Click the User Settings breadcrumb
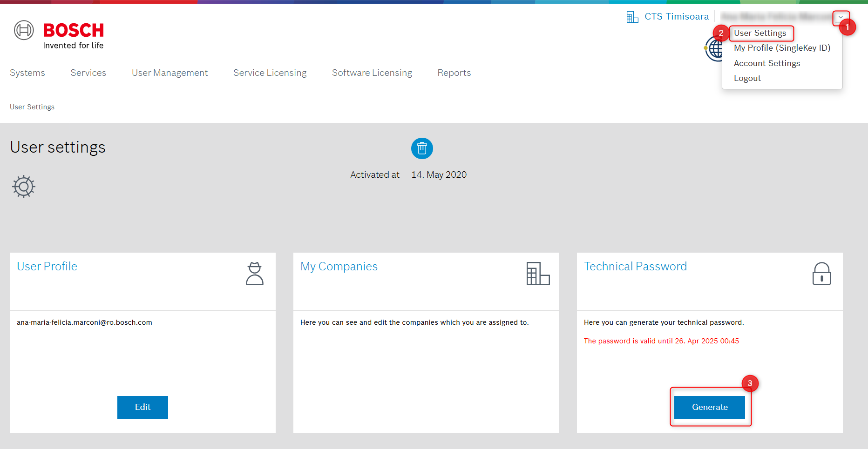Screen dimensions: 868x449 tap(32, 107)
